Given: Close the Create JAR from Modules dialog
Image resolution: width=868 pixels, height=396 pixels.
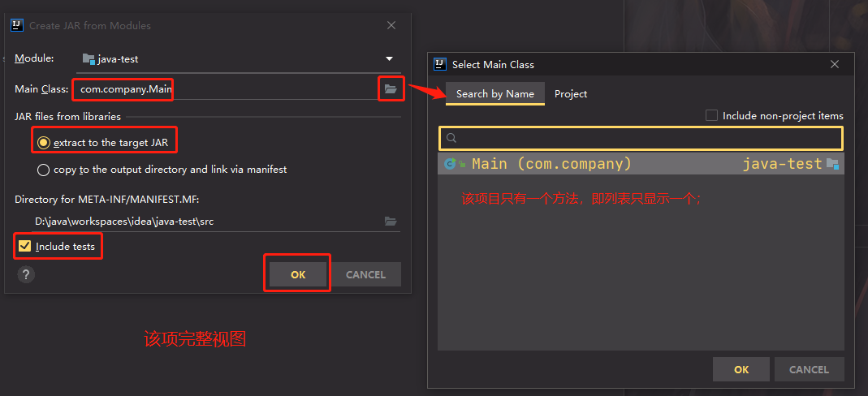Looking at the screenshot, I should (x=391, y=25).
